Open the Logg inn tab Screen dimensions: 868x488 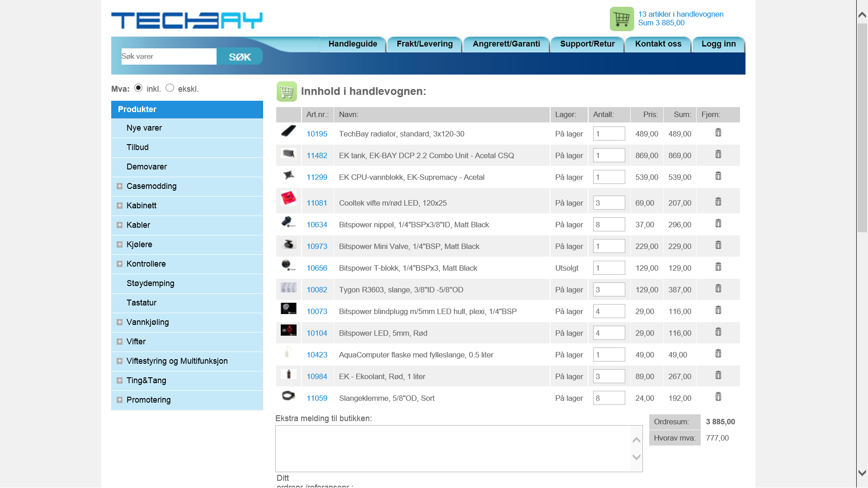pyautogui.click(x=719, y=44)
